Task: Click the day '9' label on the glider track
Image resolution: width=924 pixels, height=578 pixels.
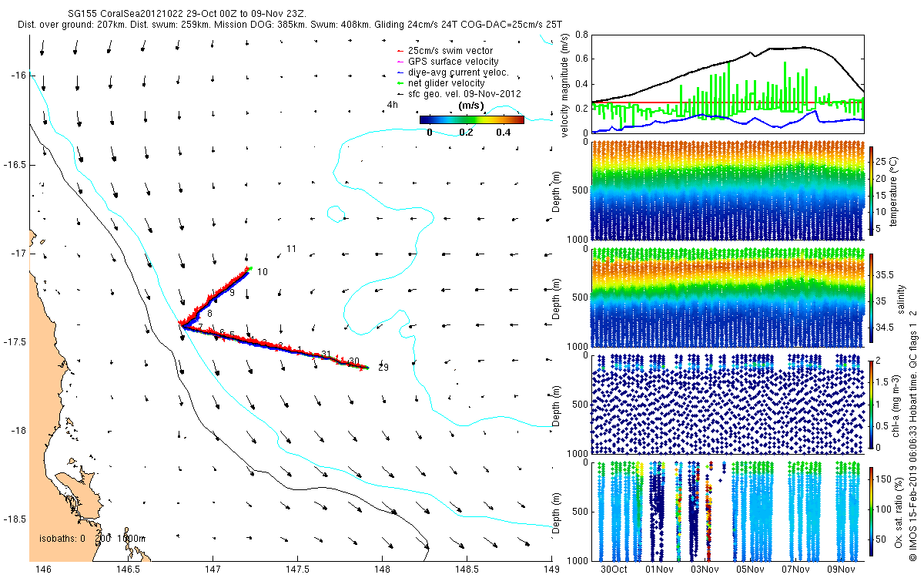Action: [232, 293]
